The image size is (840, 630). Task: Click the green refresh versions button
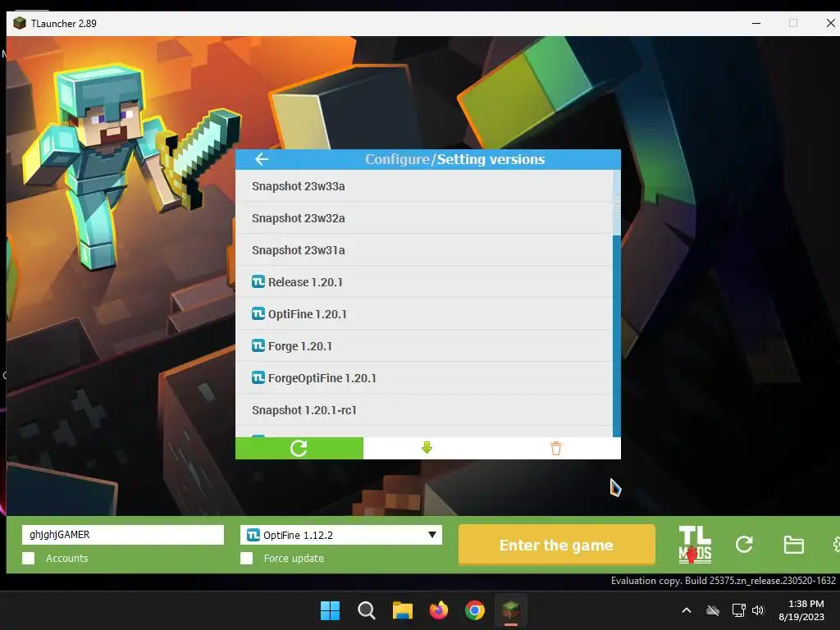click(x=299, y=448)
